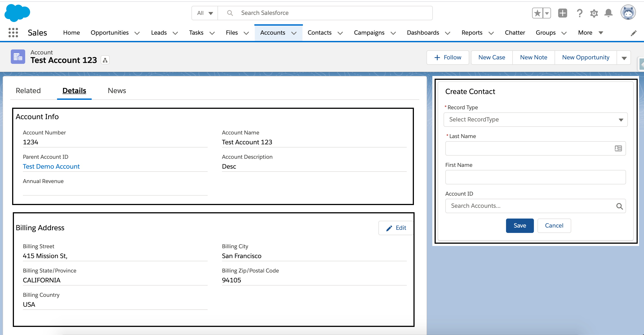Image resolution: width=644 pixels, height=335 pixels.
Task: Click the Salesforce cloud logo
Action: 17,13
